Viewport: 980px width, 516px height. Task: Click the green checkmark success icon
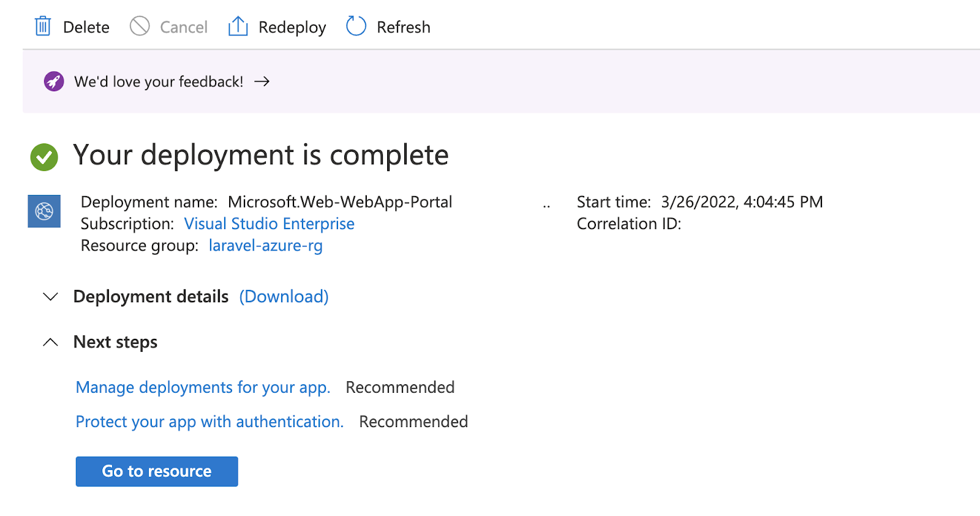44,157
